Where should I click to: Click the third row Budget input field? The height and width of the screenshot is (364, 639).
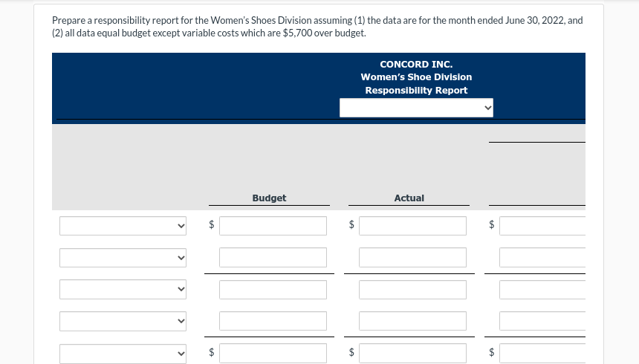(x=273, y=290)
